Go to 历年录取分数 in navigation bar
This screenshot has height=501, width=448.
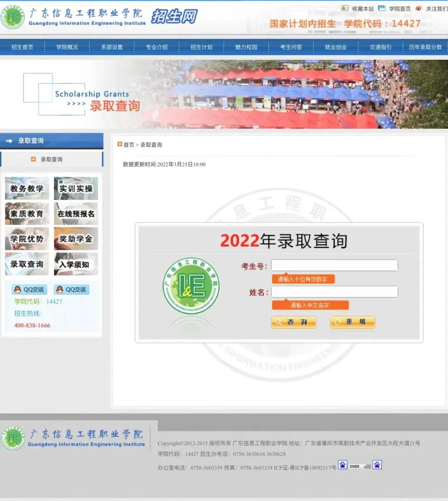(425, 47)
